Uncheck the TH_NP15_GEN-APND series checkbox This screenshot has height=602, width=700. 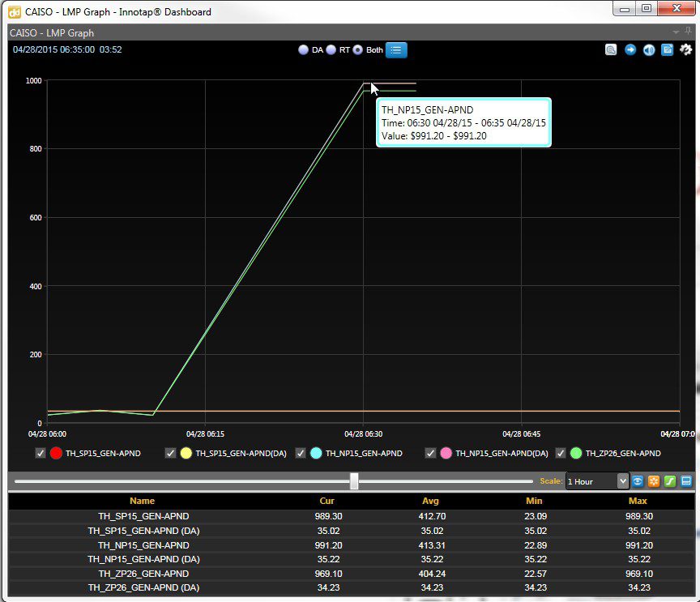pyautogui.click(x=301, y=453)
